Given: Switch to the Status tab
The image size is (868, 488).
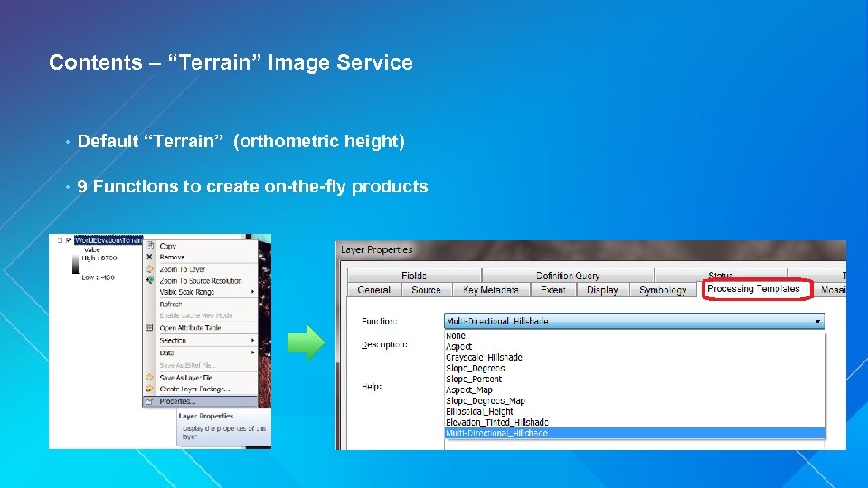Looking at the screenshot, I should 721,275.
